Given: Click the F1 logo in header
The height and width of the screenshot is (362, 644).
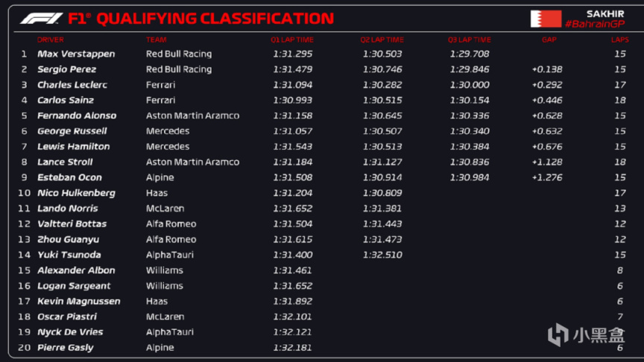Looking at the screenshot, I should (x=41, y=19).
